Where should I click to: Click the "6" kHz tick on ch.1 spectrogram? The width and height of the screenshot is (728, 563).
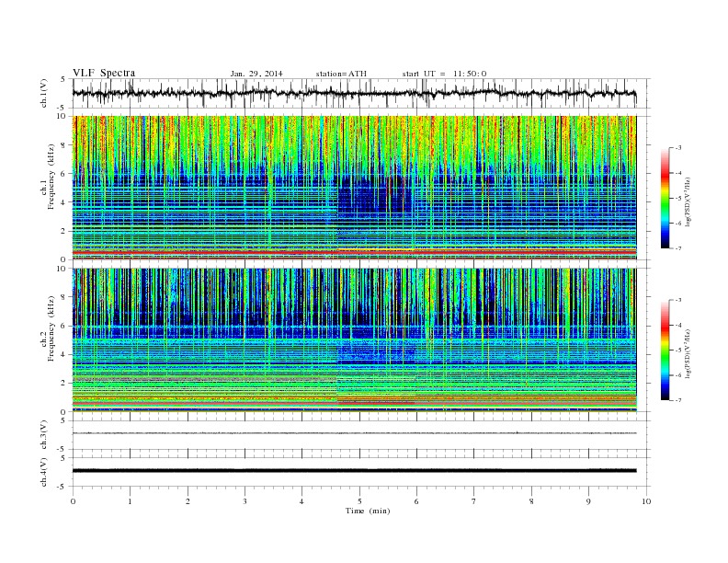[63, 174]
